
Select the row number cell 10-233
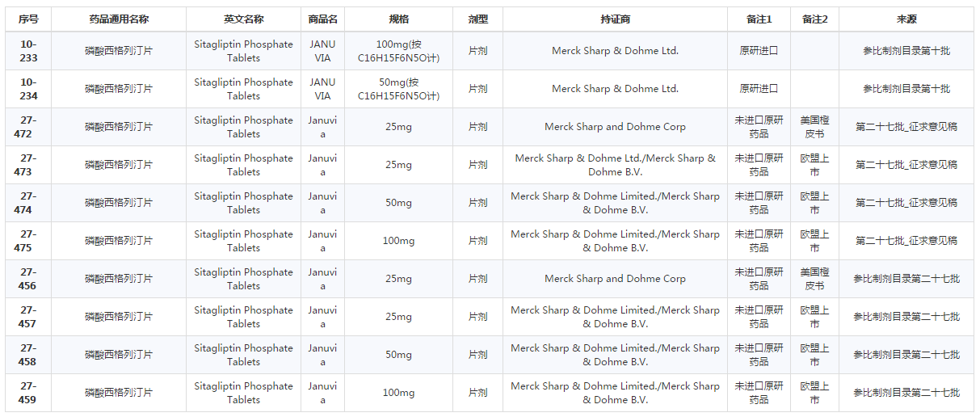28,51
